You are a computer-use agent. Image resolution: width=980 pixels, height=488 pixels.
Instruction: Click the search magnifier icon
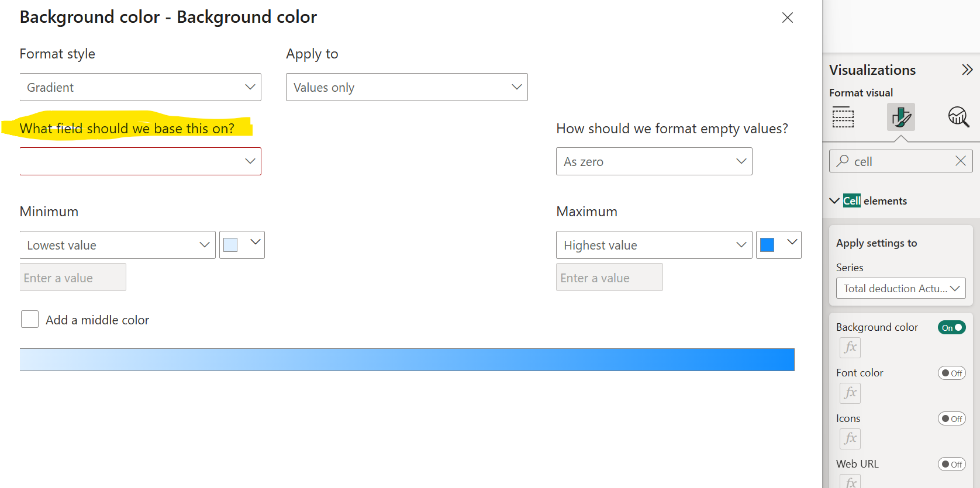[843, 161]
